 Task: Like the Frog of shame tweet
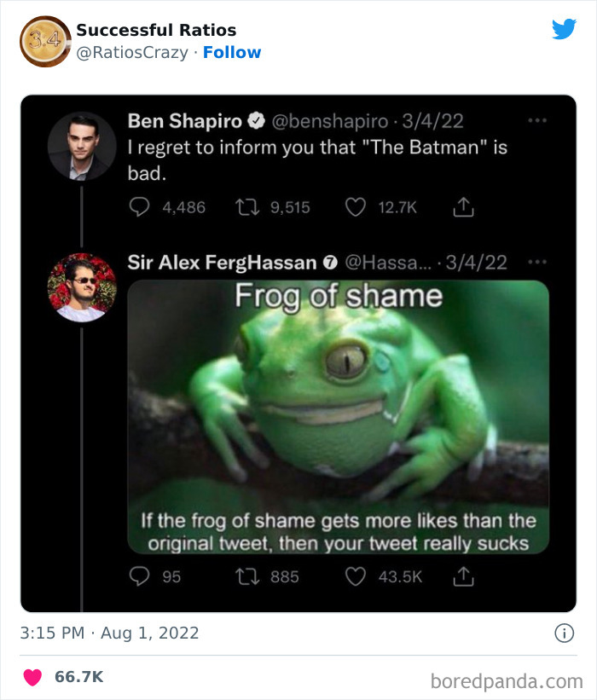click(x=356, y=577)
